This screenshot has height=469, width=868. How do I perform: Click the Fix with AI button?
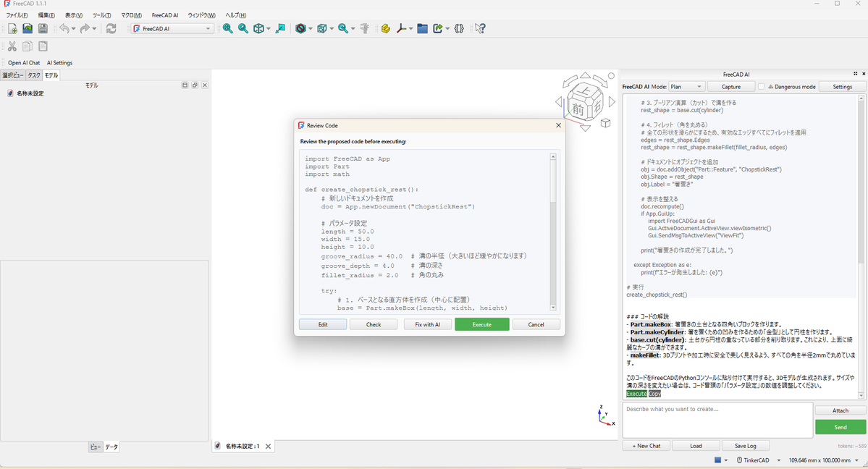click(427, 324)
